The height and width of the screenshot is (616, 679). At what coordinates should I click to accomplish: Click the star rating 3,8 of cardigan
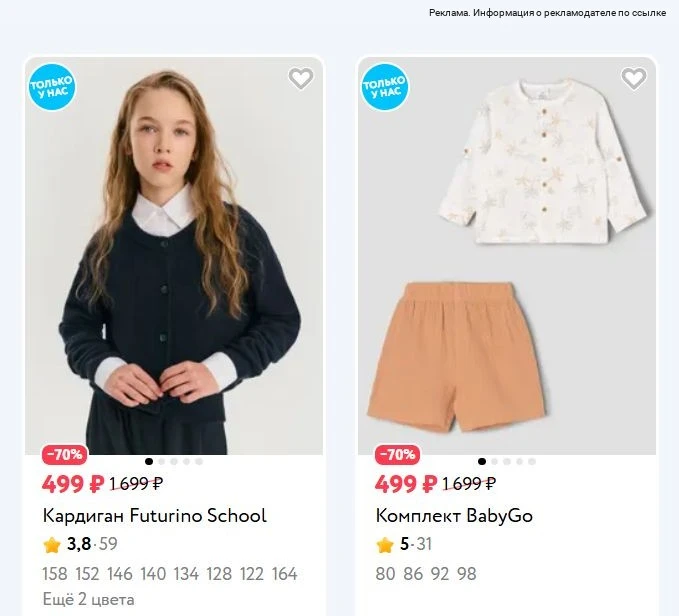point(81,544)
